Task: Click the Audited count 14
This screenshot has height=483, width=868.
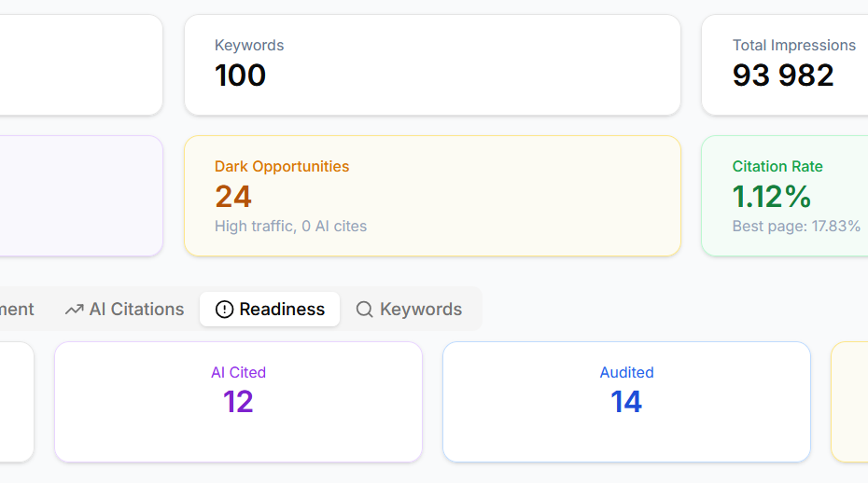Action: coord(626,402)
